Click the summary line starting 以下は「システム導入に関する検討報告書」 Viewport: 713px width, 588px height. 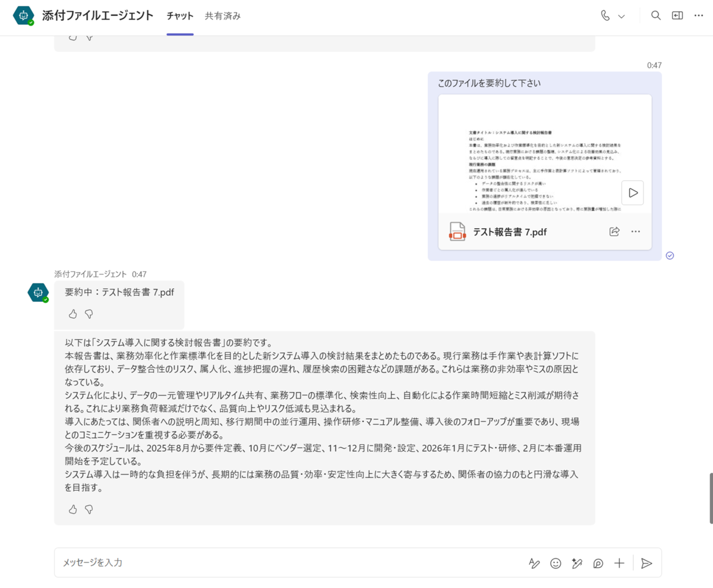168,343
